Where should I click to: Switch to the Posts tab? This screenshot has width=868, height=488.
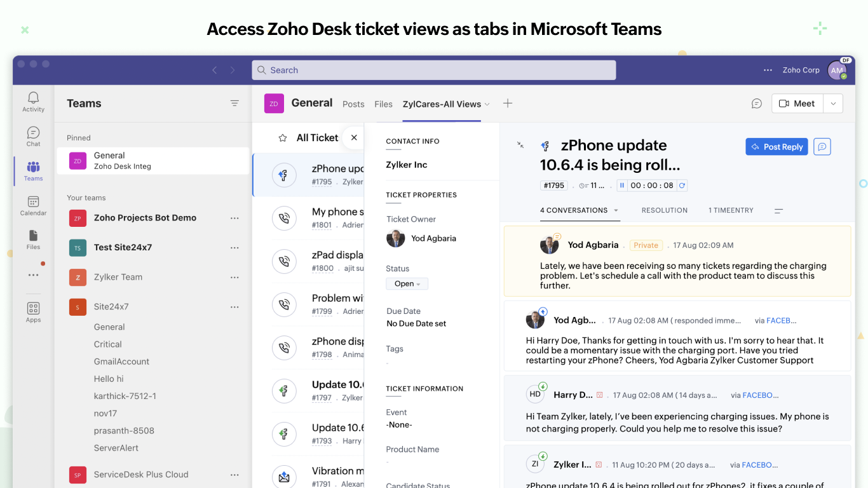(353, 104)
